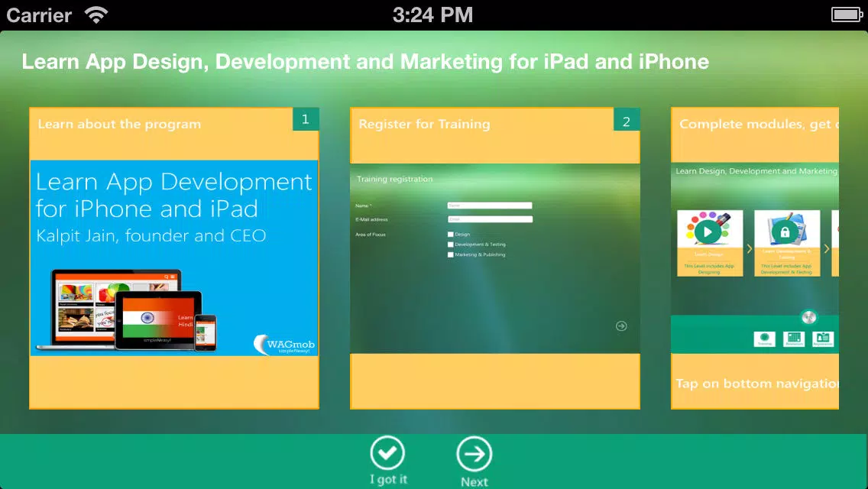Click chevron after Development & Testing tile

(x=827, y=249)
